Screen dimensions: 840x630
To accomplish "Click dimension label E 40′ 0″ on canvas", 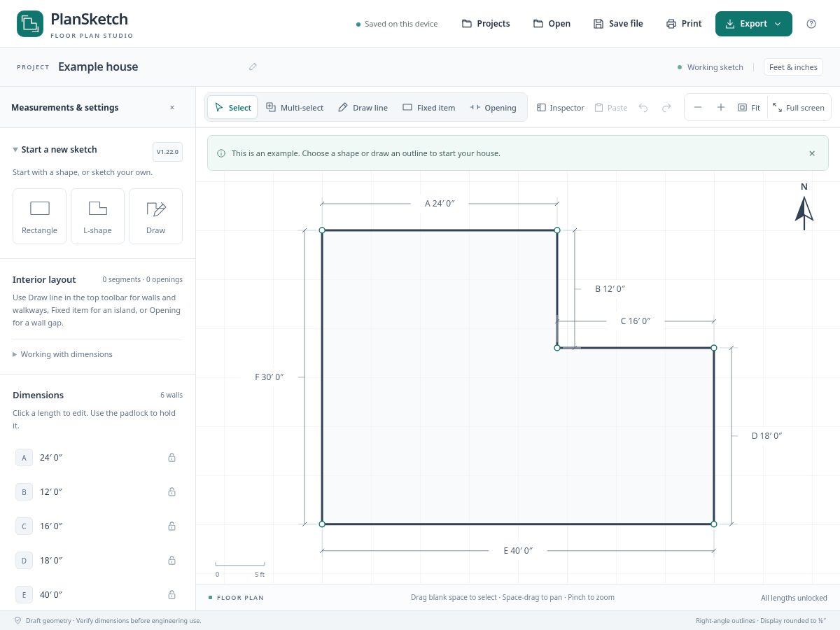I will (x=518, y=550).
